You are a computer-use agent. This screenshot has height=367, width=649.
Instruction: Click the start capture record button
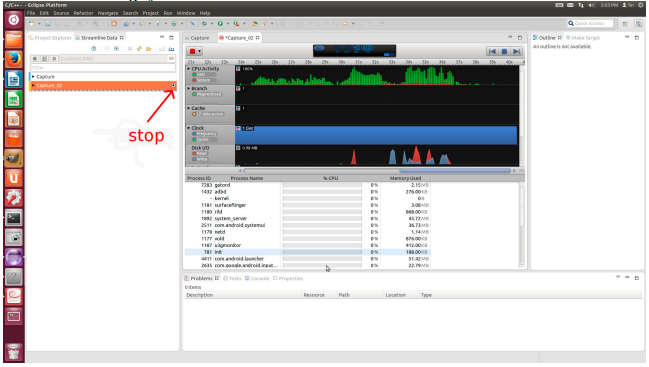tap(35, 59)
